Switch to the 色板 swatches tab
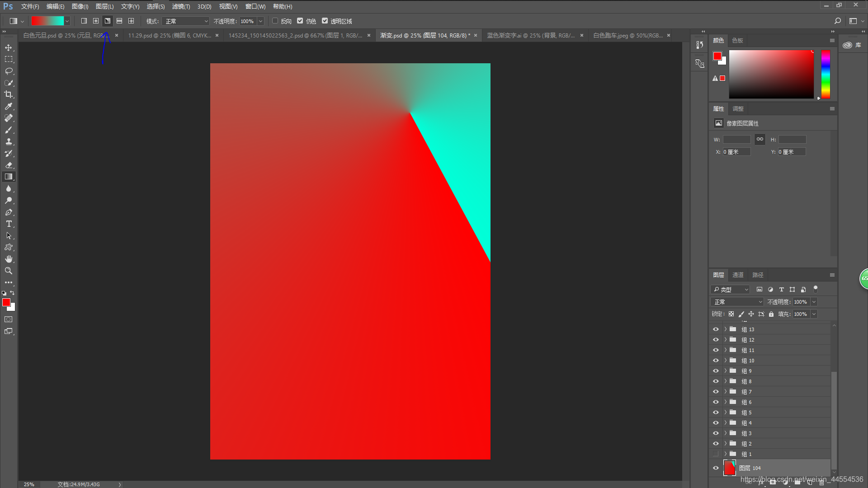This screenshot has width=868, height=488. pyautogui.click(x=737, y=40)
